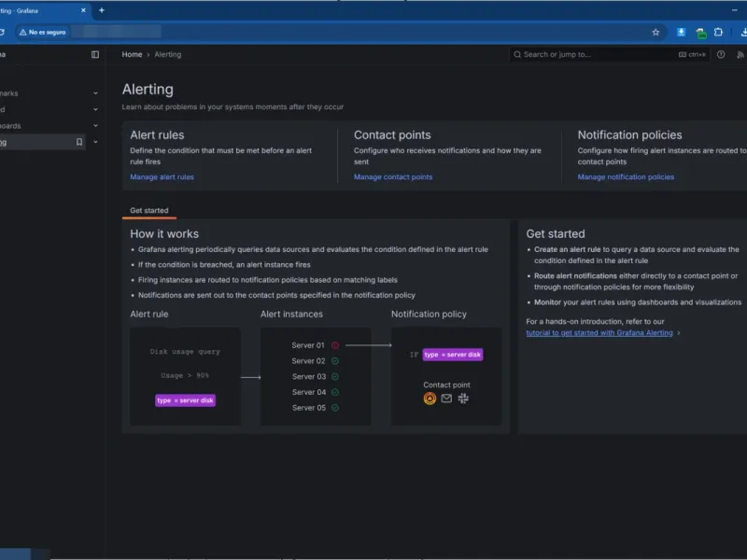Click the 'Notification policies' card heading
Image resolution: width=747 pixels, height=560 pixels.
629,135
